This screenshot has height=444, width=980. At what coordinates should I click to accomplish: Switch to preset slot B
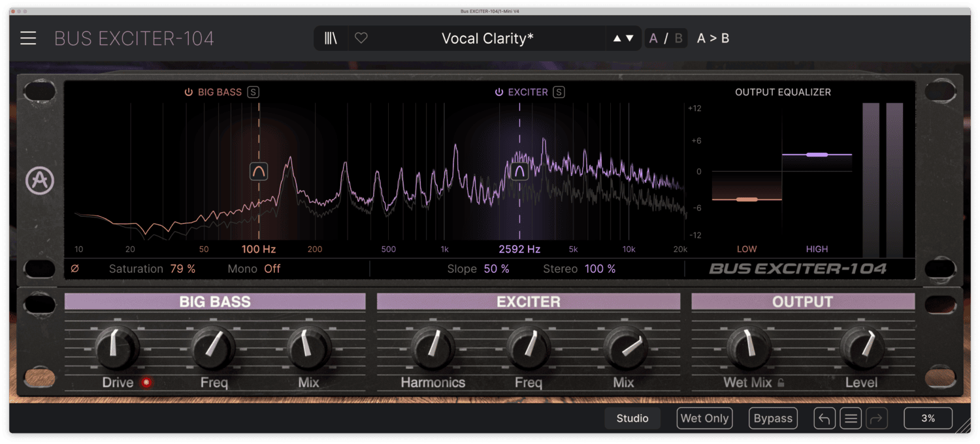678,39
